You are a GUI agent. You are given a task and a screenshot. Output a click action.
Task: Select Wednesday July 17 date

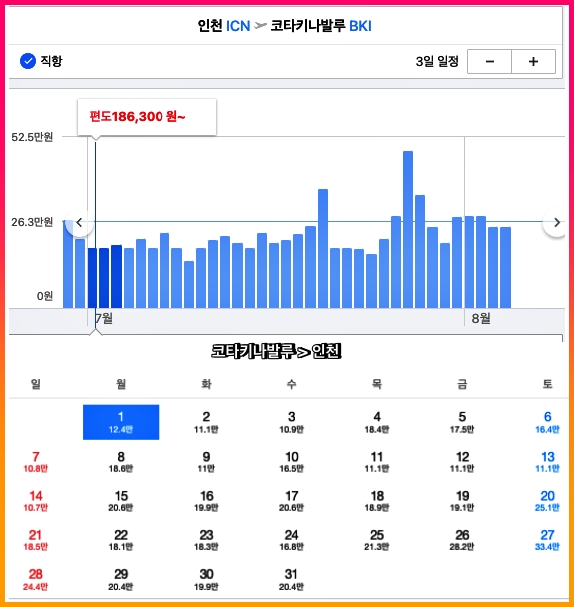[291, 501]
